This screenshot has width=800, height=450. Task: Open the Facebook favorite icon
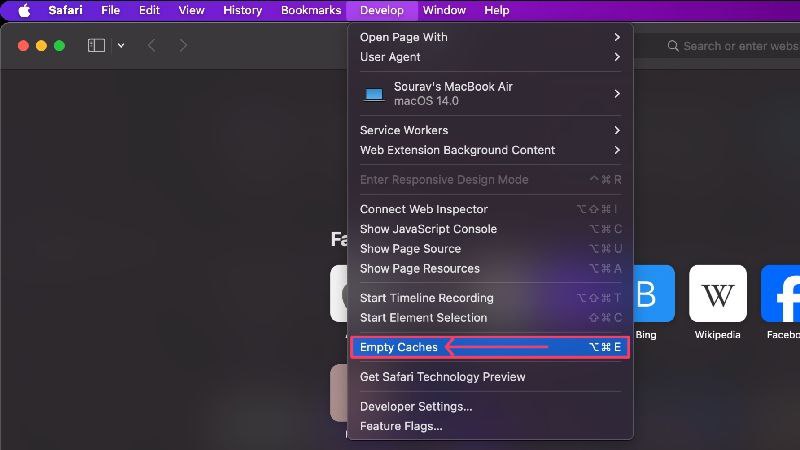click(x=781, y=293)
